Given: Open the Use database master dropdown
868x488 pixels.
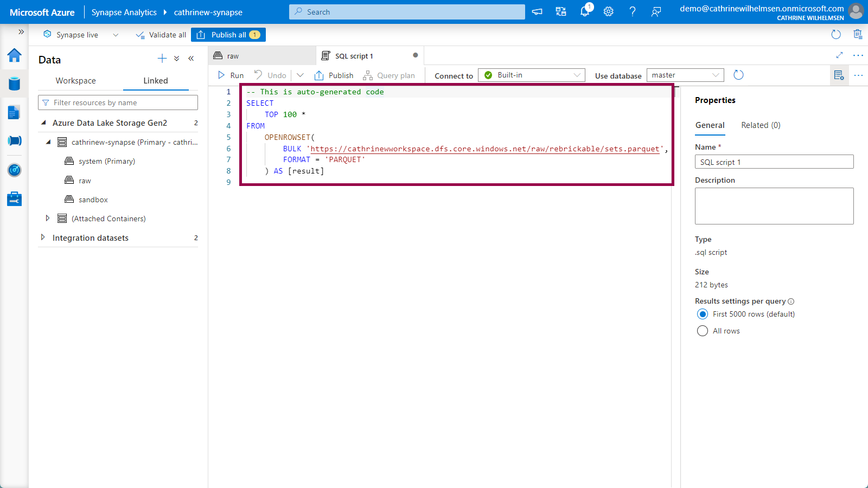Looking at the screenshot, I should click(685, 75).
